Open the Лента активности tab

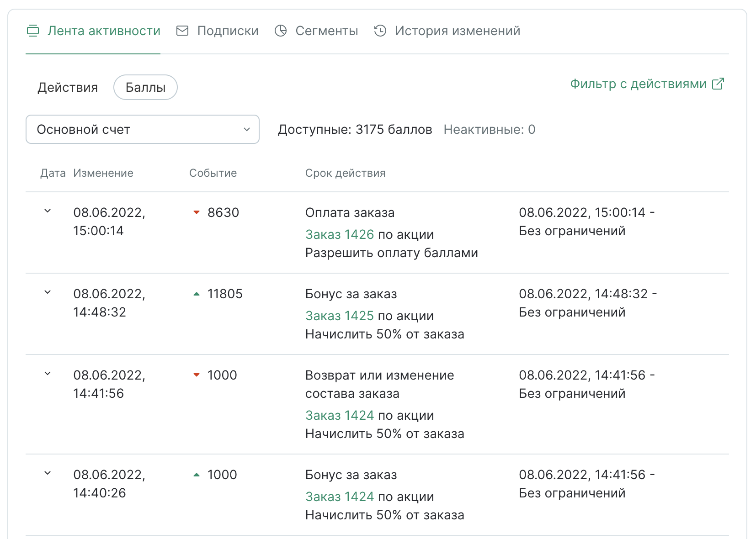point(93,31)
